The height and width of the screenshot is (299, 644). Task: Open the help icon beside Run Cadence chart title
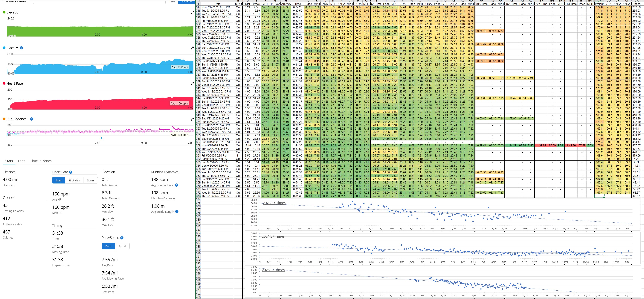(31, 119)
